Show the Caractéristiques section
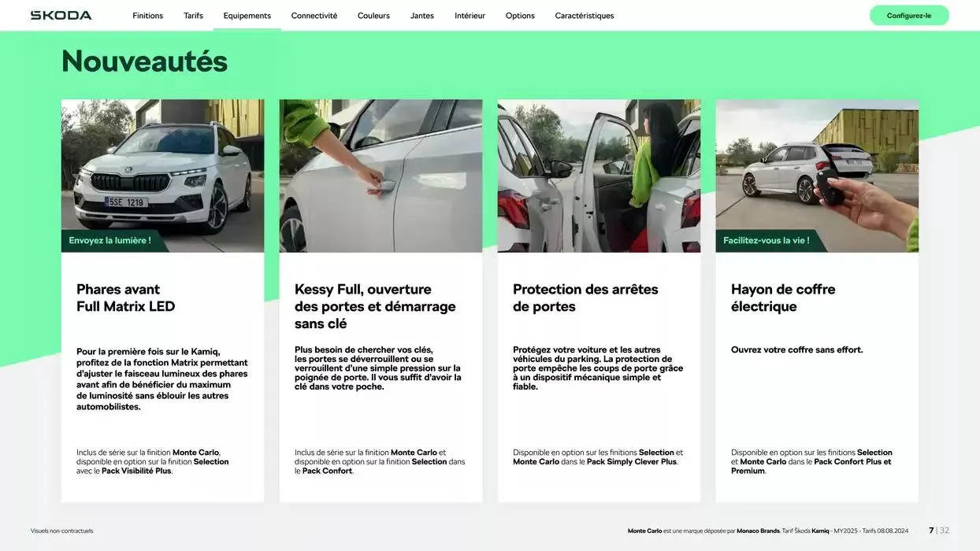The height and width of the screenshot is (551, 980). pyautogui.click(x=584, y=16)
